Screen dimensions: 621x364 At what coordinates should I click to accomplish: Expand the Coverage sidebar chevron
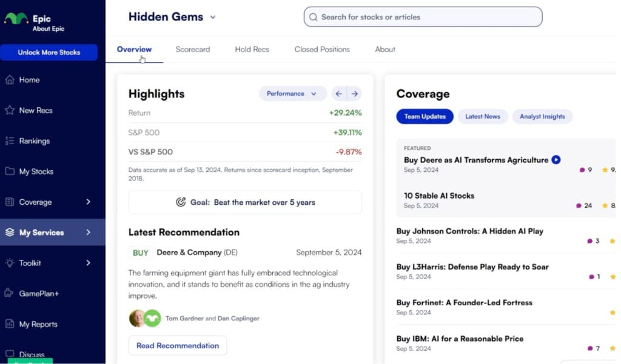click(x=89, y=202)
